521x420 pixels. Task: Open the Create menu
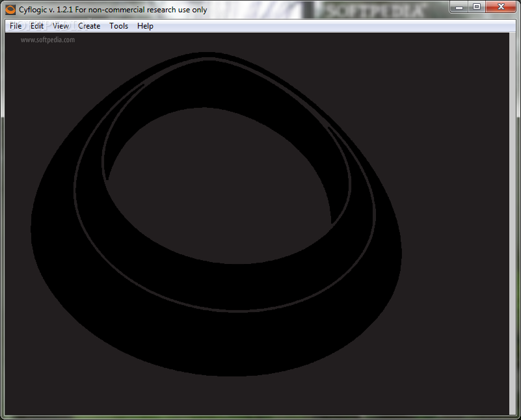click(89, 26)
